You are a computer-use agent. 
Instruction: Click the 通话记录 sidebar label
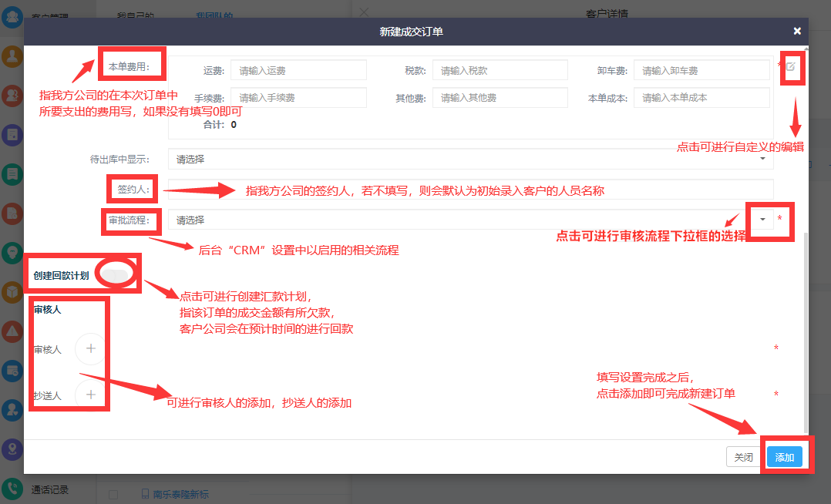click(x=50, y=489)
